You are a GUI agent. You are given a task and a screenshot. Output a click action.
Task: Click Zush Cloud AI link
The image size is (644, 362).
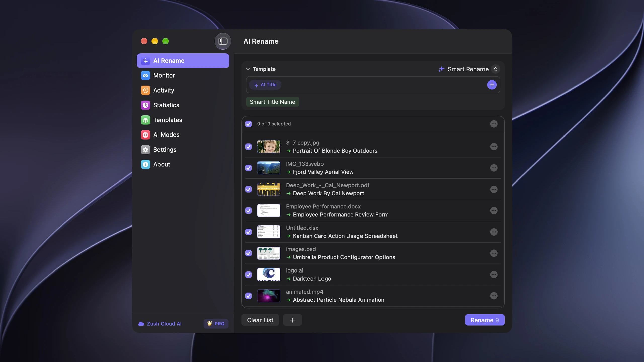[x=160, y=324]
